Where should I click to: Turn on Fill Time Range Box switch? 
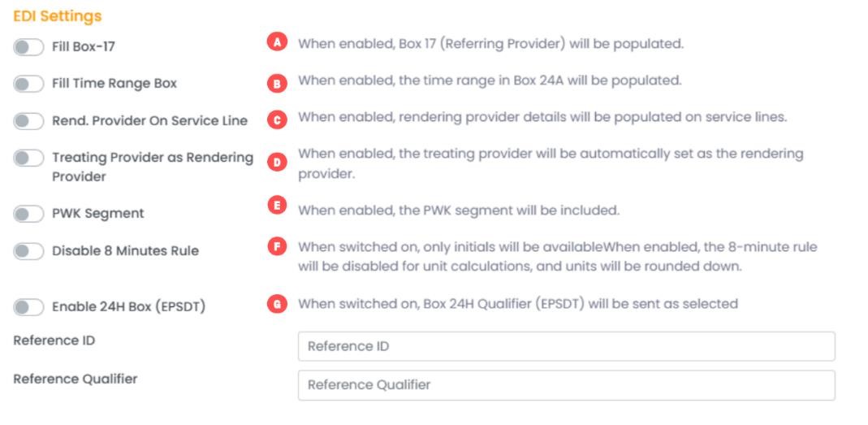[x=28, y=84]
